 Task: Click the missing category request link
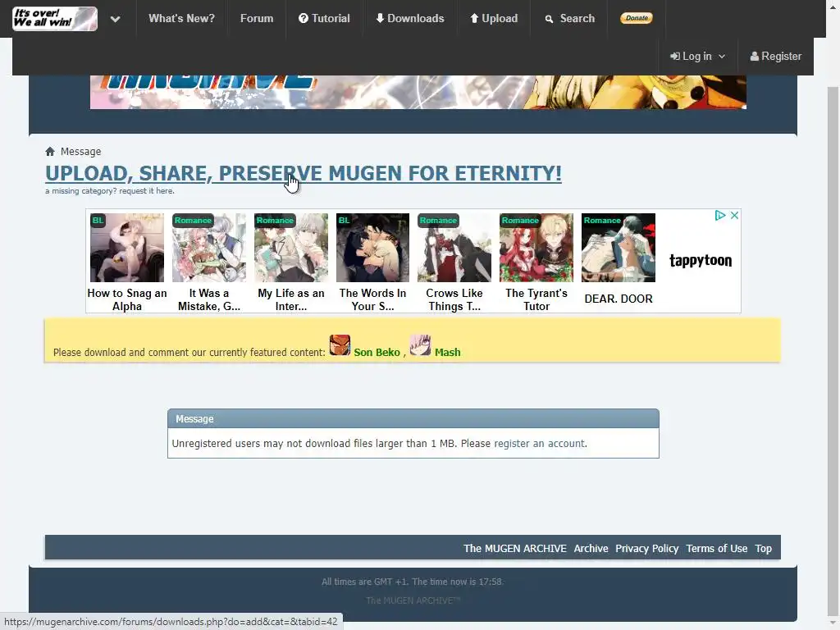coord(109,191)
